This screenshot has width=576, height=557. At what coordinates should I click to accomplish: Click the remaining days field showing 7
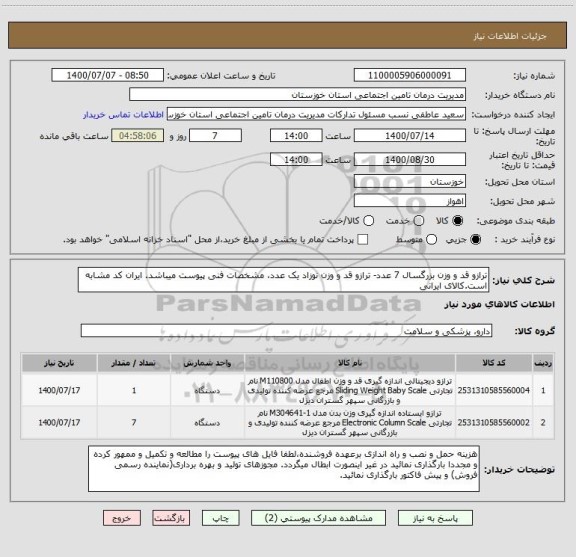click(215, 136)
